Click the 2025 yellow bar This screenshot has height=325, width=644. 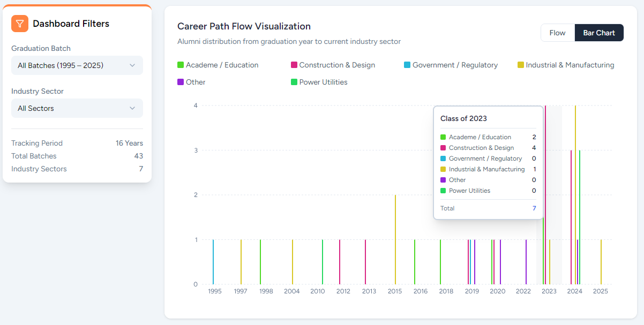pyautogui.click(x=601, y=262)
